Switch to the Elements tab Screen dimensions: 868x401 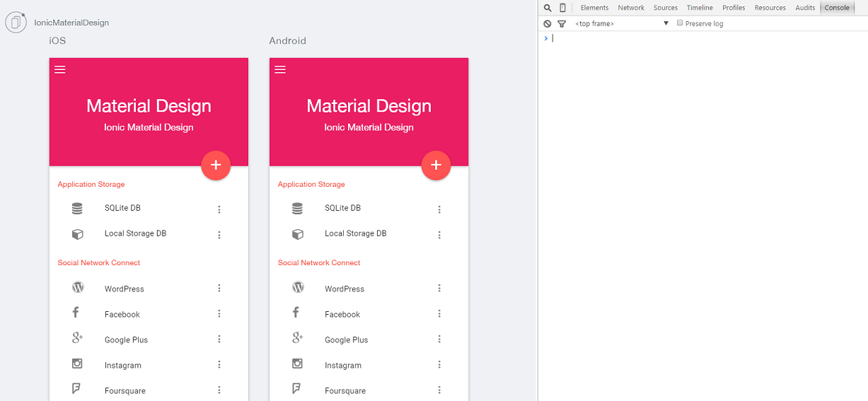(x=594, y=8)
